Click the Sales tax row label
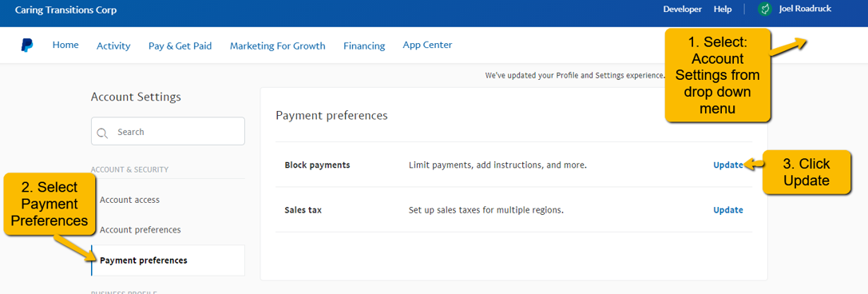The width and height of the screenshot is (868, 294). [x=303, y=210]
